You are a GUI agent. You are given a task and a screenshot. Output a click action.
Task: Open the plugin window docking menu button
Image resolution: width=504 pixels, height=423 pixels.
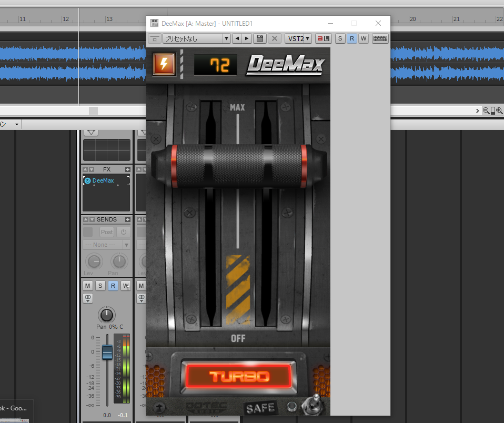[x=155, y=39]
